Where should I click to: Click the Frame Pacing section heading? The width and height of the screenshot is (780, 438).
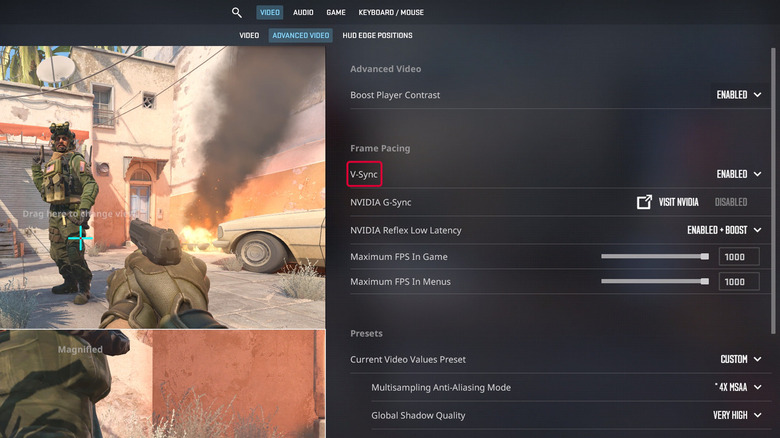click(380, 148)
